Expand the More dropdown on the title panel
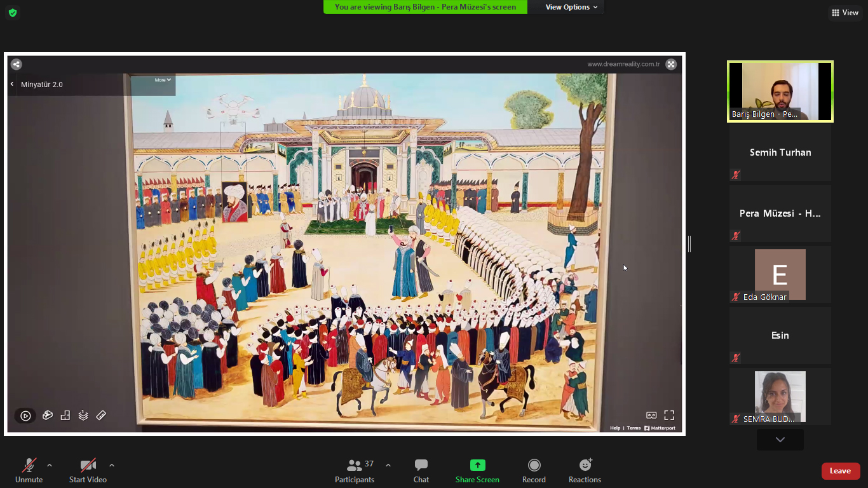868x488 pixels. tap(163, 80)
